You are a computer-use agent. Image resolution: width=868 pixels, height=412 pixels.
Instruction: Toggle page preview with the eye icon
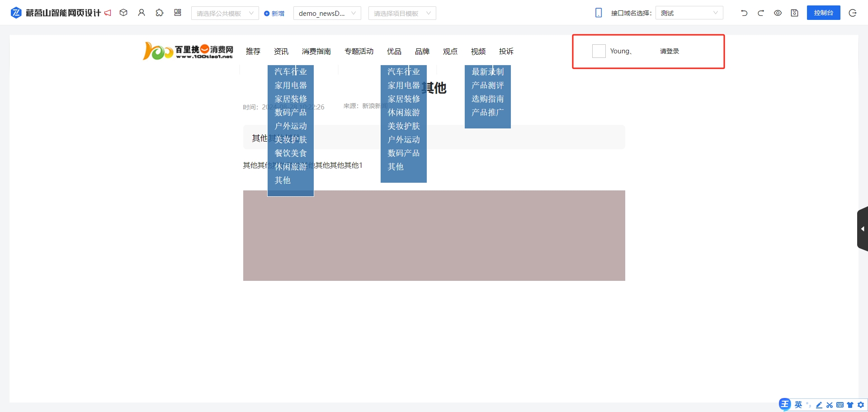pos(778,13)
